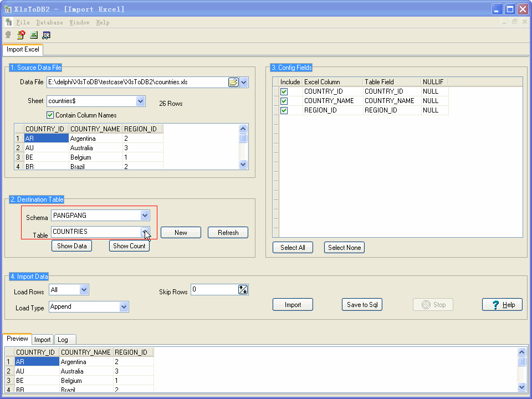This screenshot has width=532, height=399.
Task: Select Belgium cell in Preview grid
Action: coord(86,381)
